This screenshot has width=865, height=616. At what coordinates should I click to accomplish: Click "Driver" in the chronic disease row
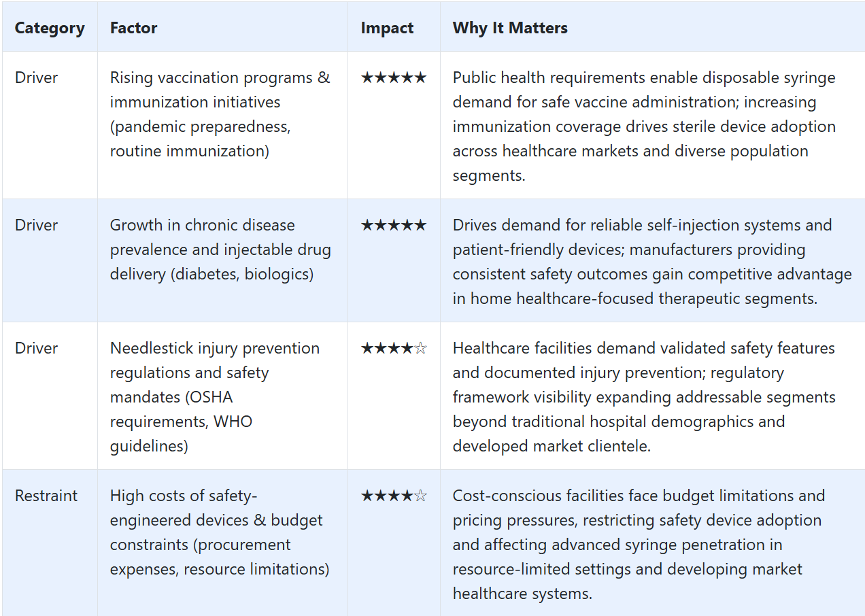[37, 225]
